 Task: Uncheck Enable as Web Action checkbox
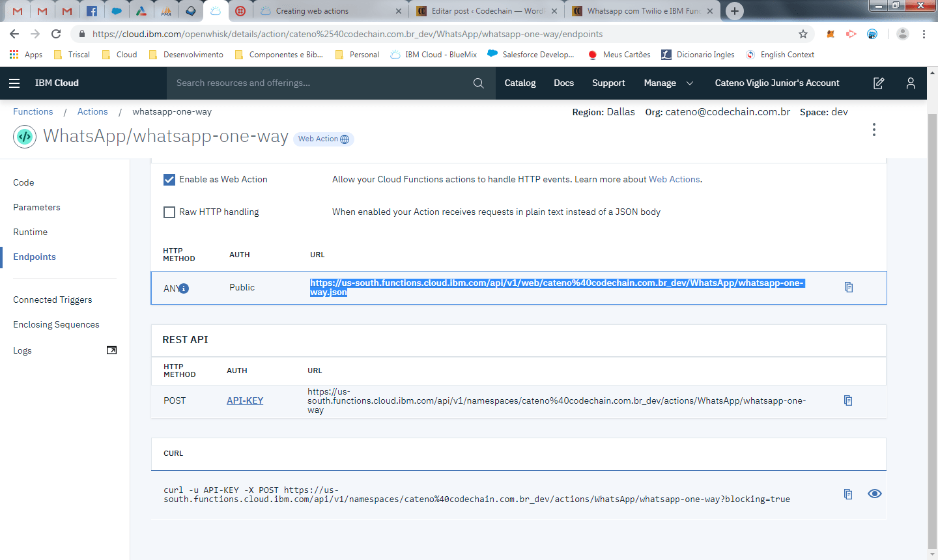pos(169,180)
